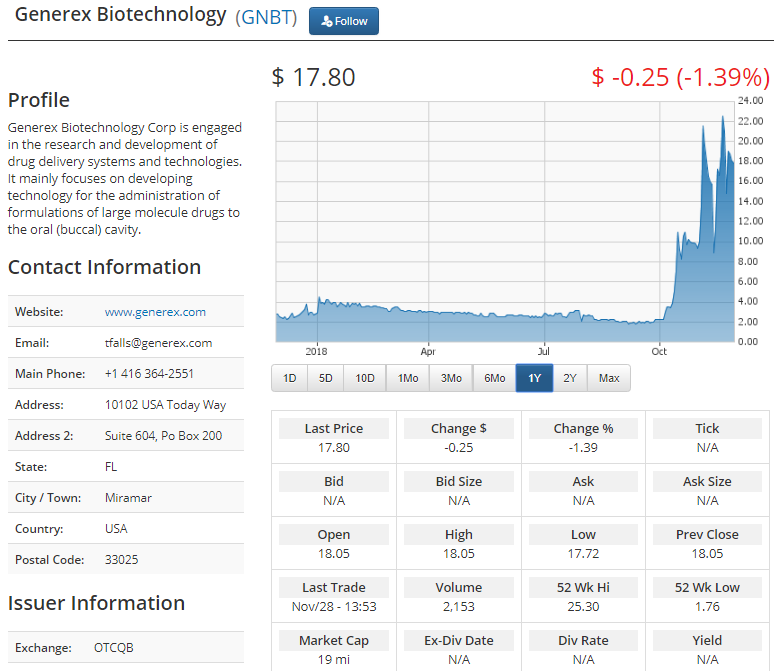774x671 pixels.
Task: Click the email tfalls@generex.com
Action: pos(158,343)
